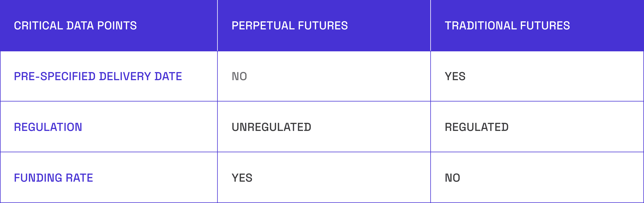Click the REGULATED cell text
The image size is (644, 203).
477,127
